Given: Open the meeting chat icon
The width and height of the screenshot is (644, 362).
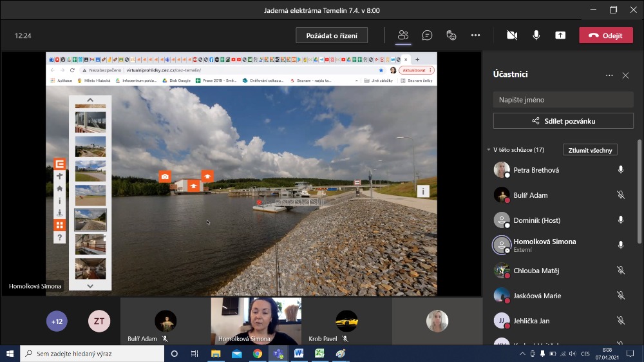Looking at the screenshot, I should click(x=427, y=35).
